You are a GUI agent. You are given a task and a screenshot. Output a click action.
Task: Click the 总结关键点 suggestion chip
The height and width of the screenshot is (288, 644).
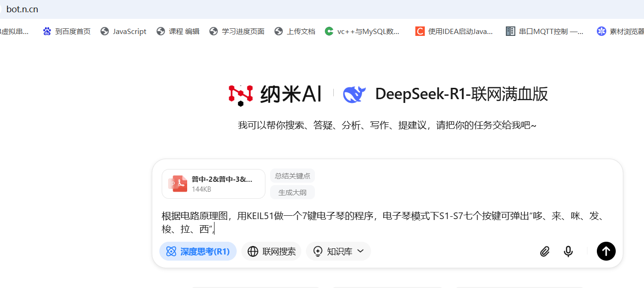[292, 176]
